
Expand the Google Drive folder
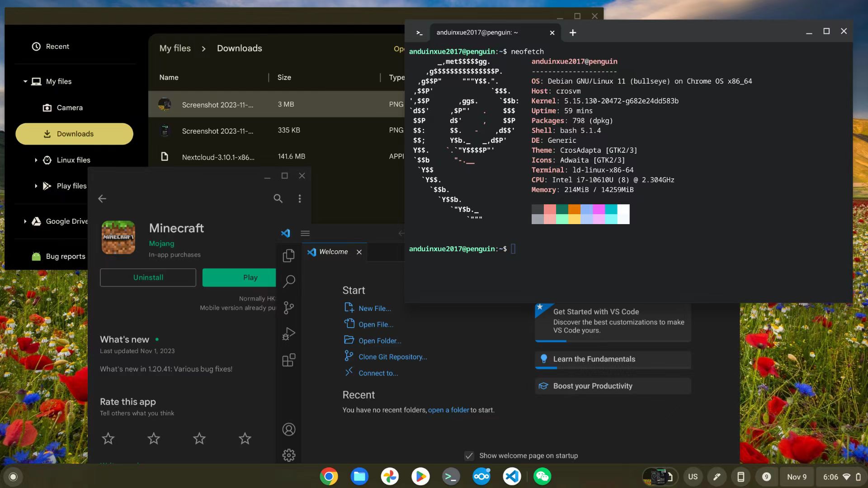coord(25,221)
